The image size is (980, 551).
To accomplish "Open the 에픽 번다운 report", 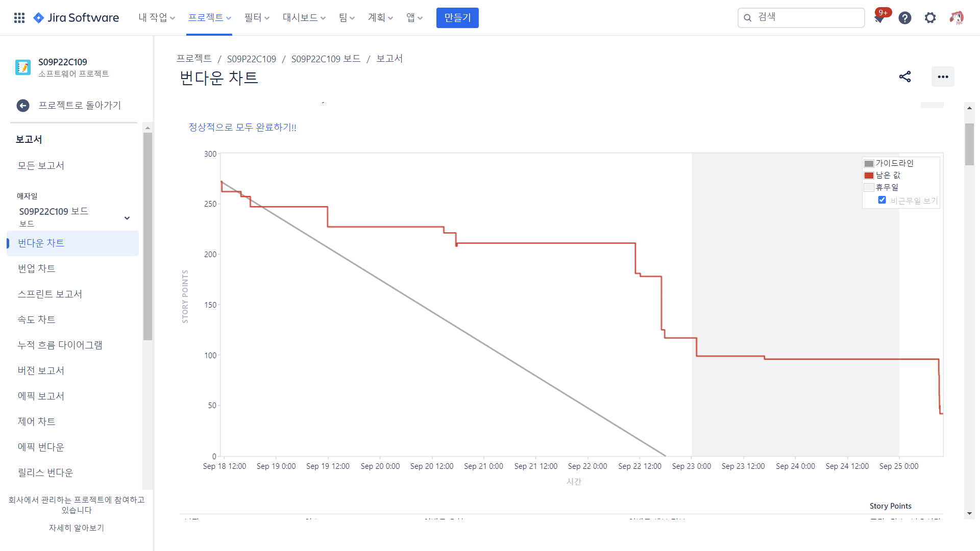I will pyautogui.click(x=41, y=447).
